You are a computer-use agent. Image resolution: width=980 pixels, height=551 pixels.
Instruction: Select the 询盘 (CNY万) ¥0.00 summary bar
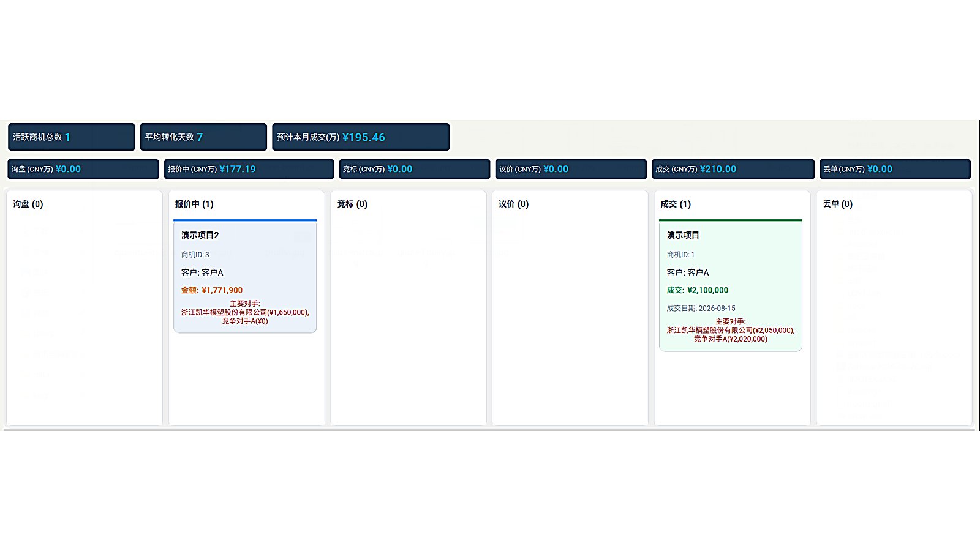[x=83, y=169]
